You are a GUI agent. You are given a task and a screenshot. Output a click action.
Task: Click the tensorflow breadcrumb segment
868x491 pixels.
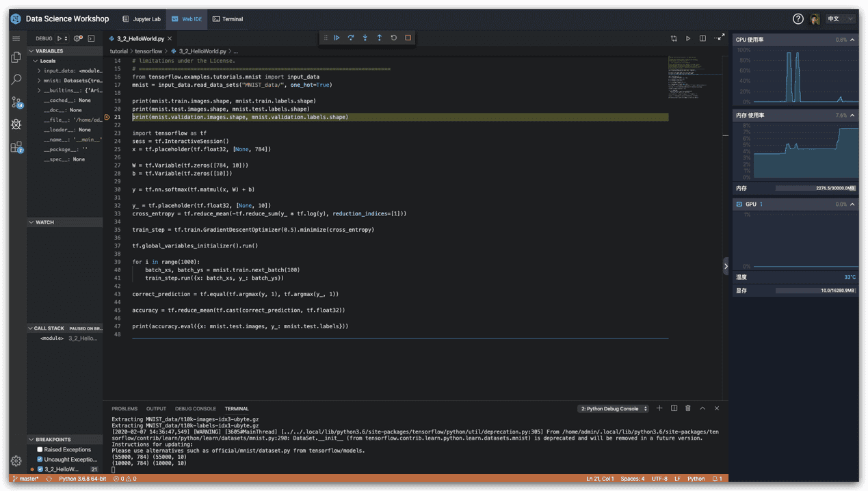[148, 51]
